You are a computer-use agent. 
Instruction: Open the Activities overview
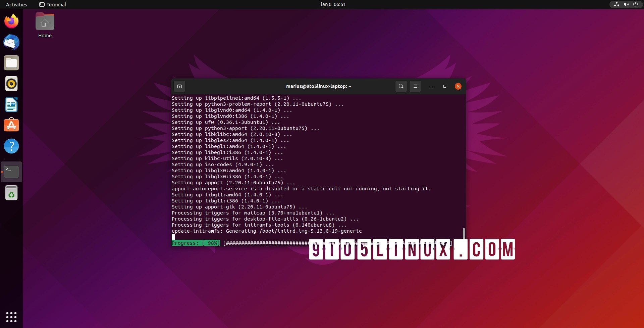pyautogui.click(x=16, y=5)
